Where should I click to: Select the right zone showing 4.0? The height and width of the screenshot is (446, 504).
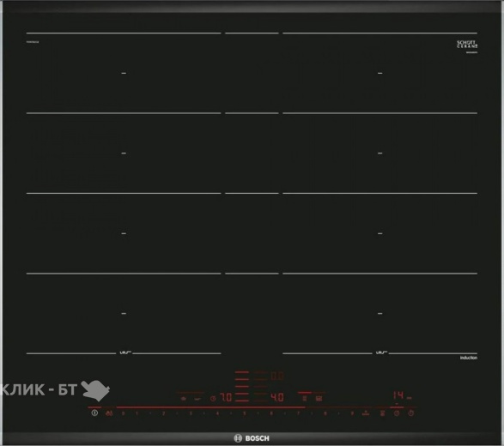click(277, 397)
